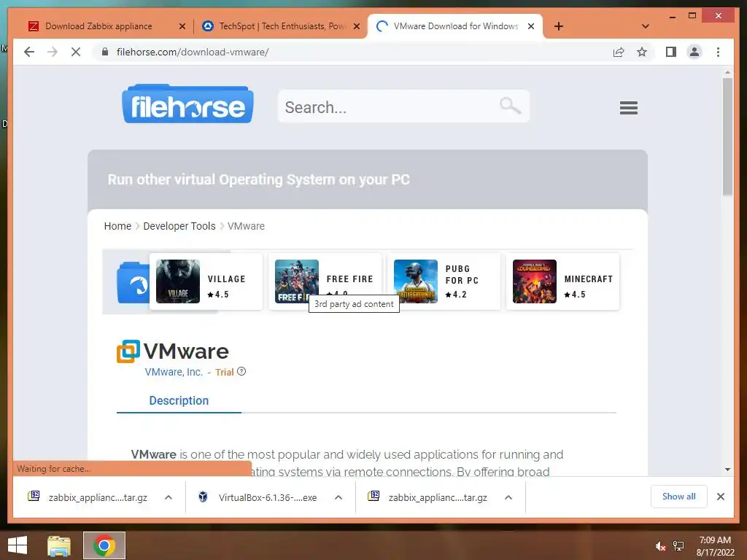
Task: Select the VMware Download for Windows tab
Action: [456, 26]
